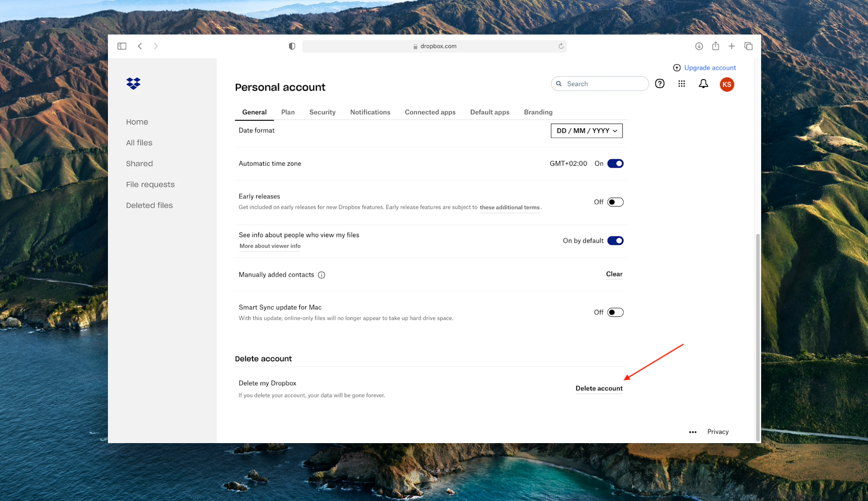
Task: Click the three-dot more options icon
Action: point(693,432)
